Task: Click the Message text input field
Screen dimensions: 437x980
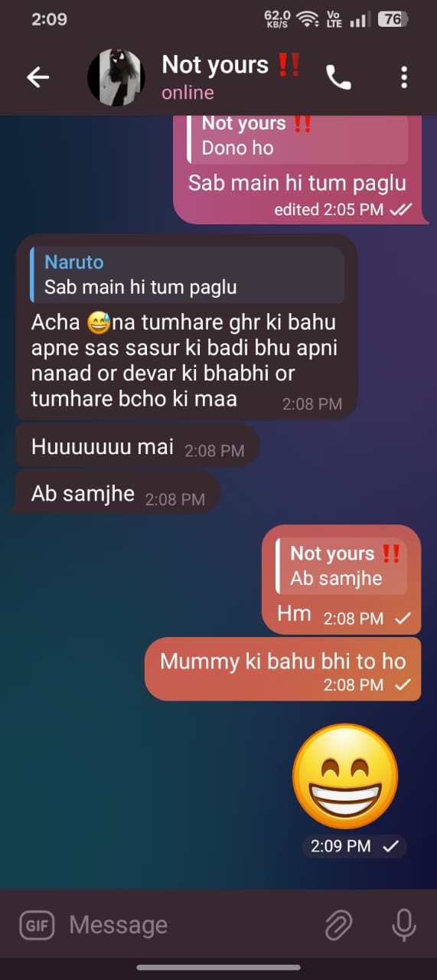Action: (188, 925)
